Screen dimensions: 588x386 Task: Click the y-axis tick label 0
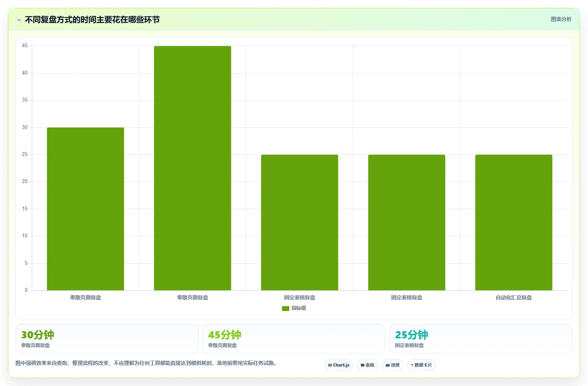point(26,290)
